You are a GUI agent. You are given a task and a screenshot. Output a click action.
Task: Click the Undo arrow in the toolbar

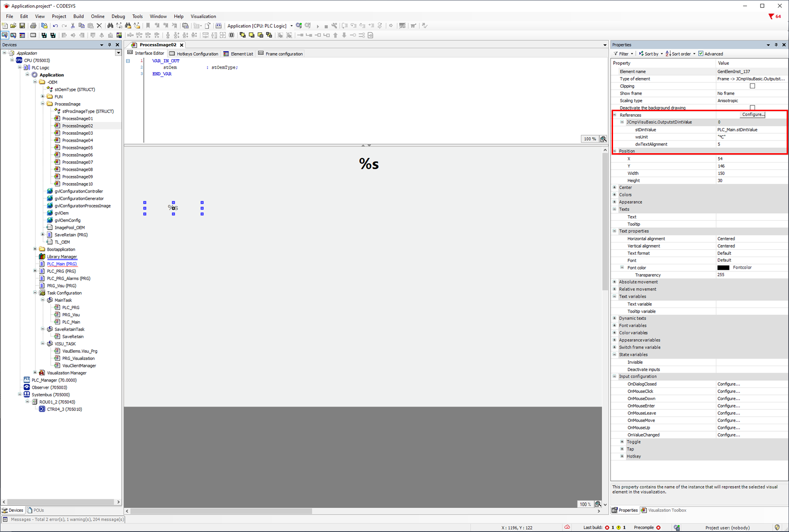point(55,26)
